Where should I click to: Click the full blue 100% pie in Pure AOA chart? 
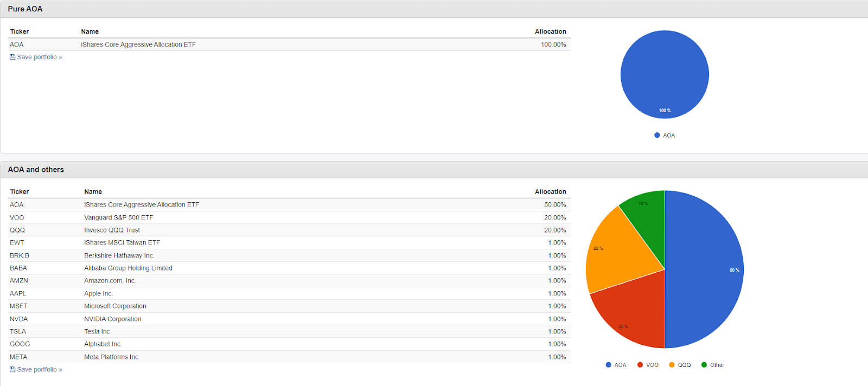coord(665,74)
